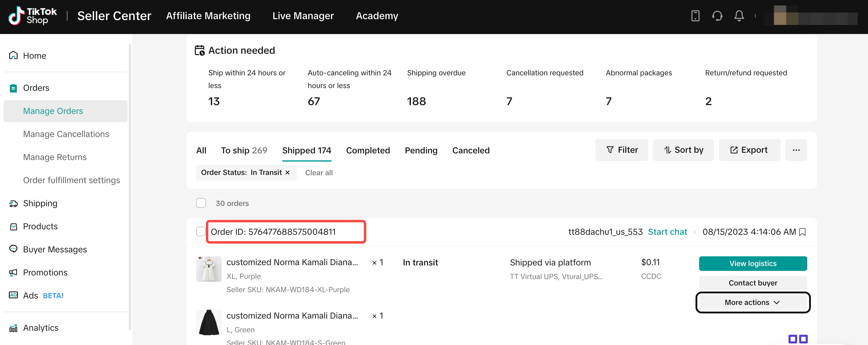The width and height of the screenshot is (868, 345).
Task: Click the bookmark flag icon beside order date
Action: pyautogui.click(x=803, y=232)
